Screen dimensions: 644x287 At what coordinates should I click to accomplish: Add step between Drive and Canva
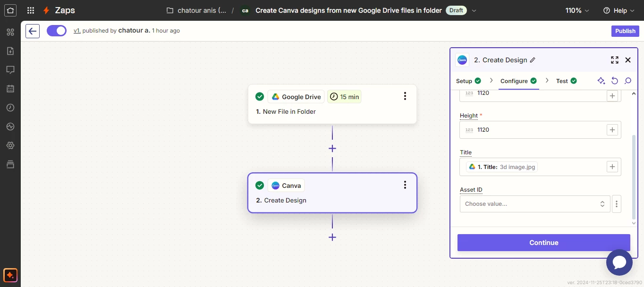pos(332,148)
